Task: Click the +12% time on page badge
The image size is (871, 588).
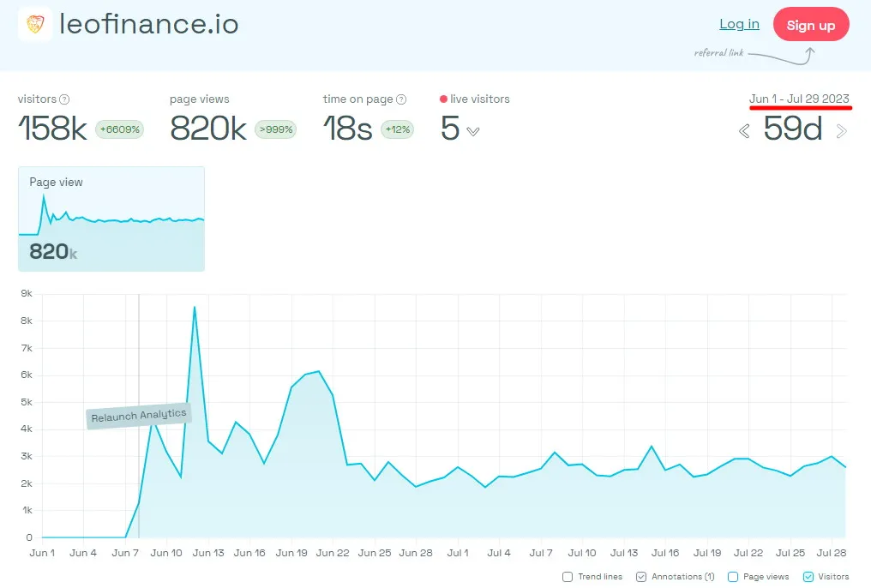Action: point(397,129)
